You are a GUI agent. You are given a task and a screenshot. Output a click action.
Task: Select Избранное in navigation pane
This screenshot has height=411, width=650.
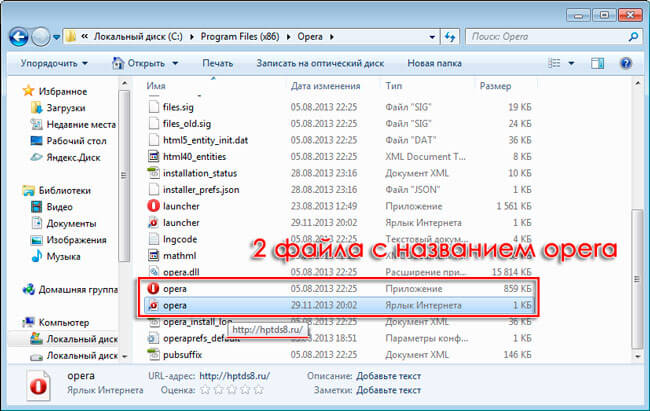coord(62,91)
